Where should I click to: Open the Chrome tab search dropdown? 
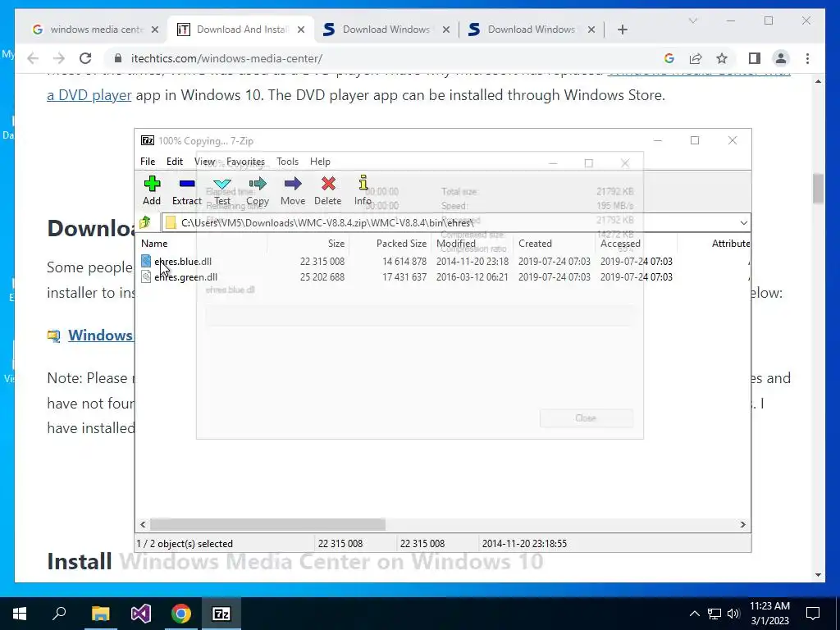(x=692, y=21)
